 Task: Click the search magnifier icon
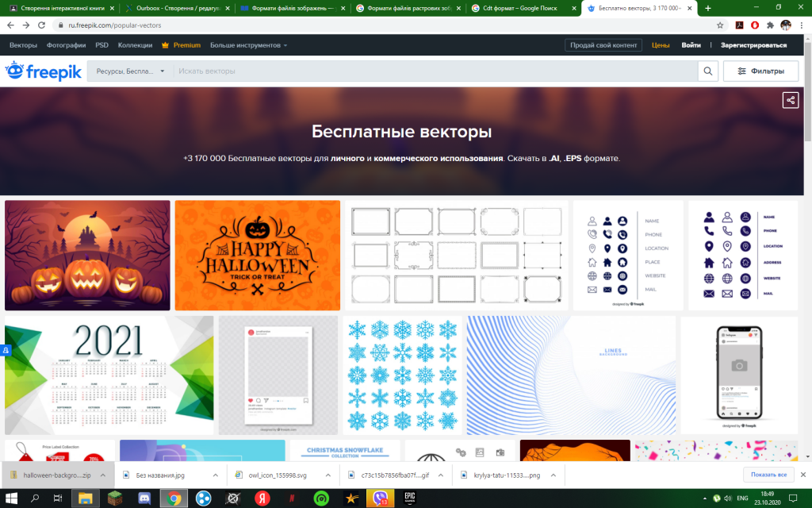[x=708, y=71]
